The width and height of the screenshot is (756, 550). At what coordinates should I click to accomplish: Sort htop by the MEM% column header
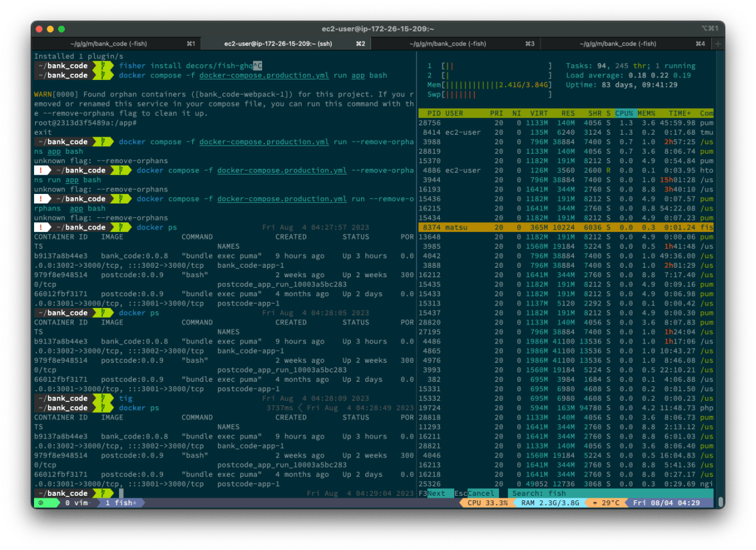point(646,113)
